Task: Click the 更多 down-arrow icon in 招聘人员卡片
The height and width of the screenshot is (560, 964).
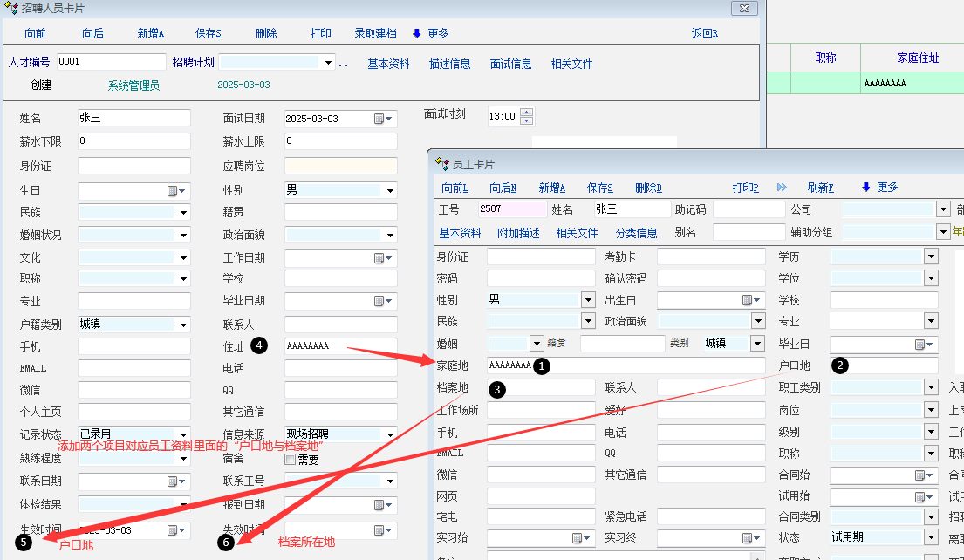Action: [416, 34]
